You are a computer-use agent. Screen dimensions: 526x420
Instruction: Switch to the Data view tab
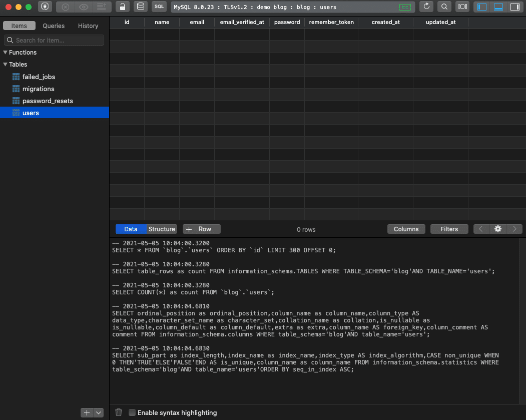tap(131, 229)
